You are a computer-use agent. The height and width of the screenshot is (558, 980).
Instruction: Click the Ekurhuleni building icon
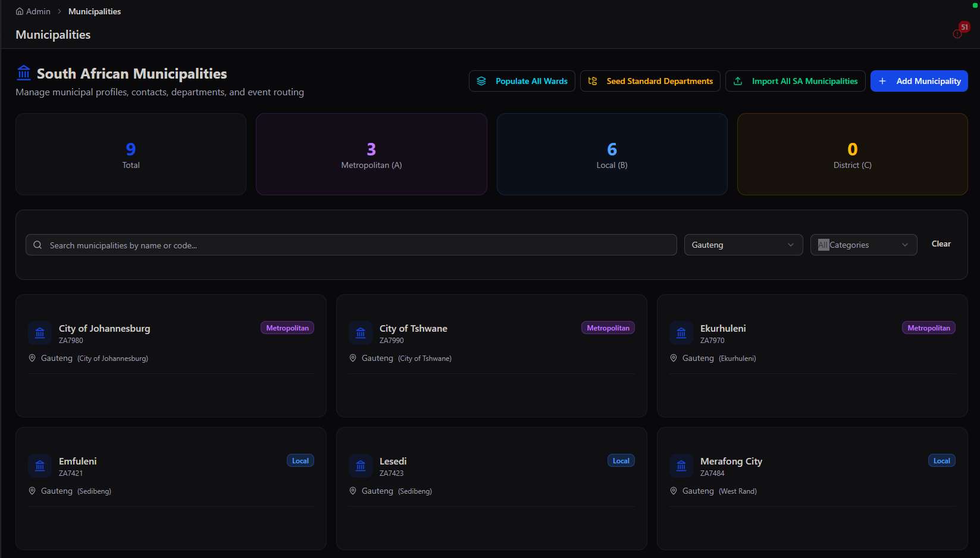coord(681,333)
